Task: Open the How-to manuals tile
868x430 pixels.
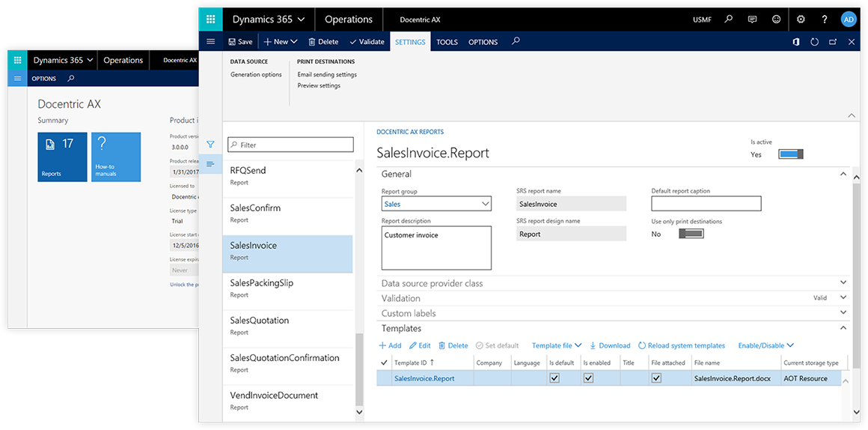Action: tap(116, 157)
